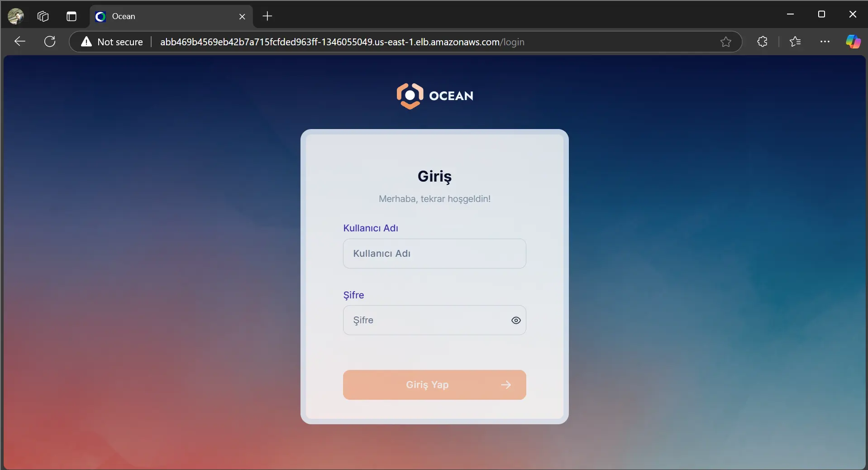Click the browser back arrow
The image size is (868, 470).
20,42
